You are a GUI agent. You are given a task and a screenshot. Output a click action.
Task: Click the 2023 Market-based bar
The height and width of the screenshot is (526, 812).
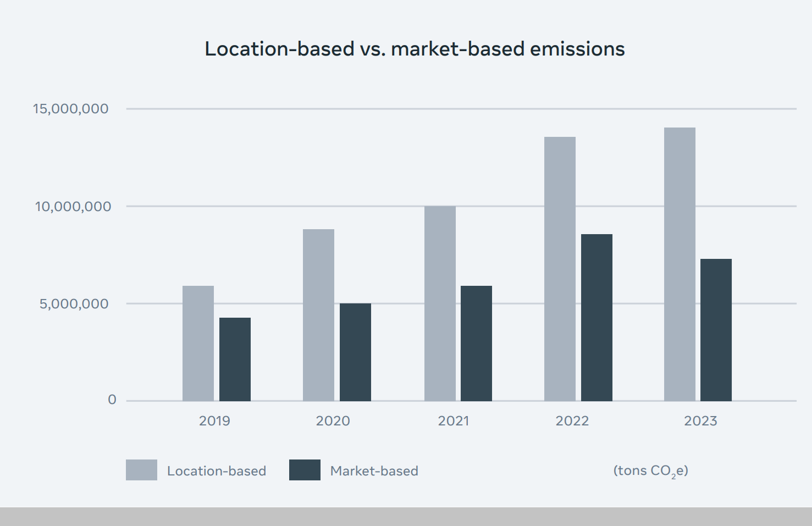pos(716,330)
